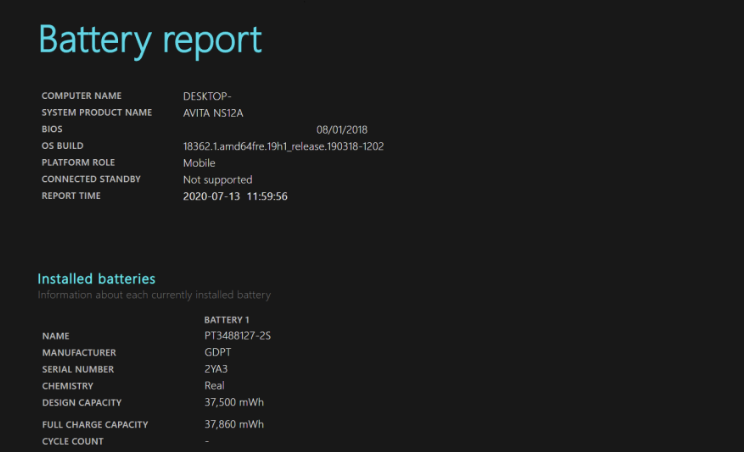Click the Mobile platform role value
The width and height of the screenshot is (744, 452).
pos(199,163)
